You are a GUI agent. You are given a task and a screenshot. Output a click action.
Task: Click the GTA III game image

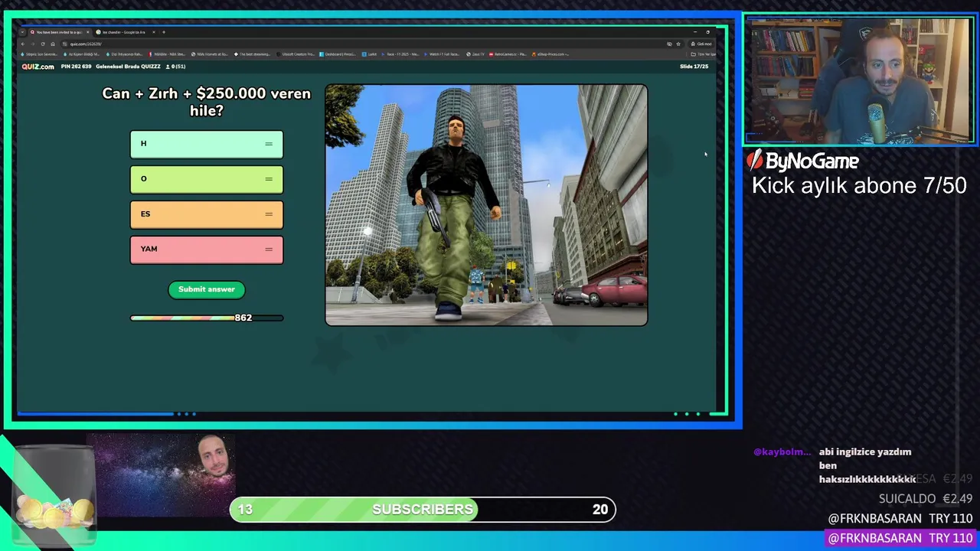[486, 205]
